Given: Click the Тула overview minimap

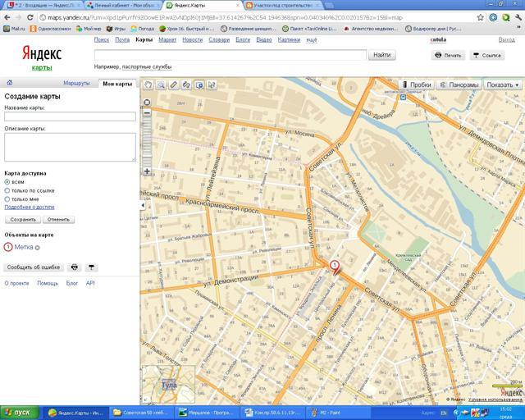Looking at the screenshot, I should (169, 385).
